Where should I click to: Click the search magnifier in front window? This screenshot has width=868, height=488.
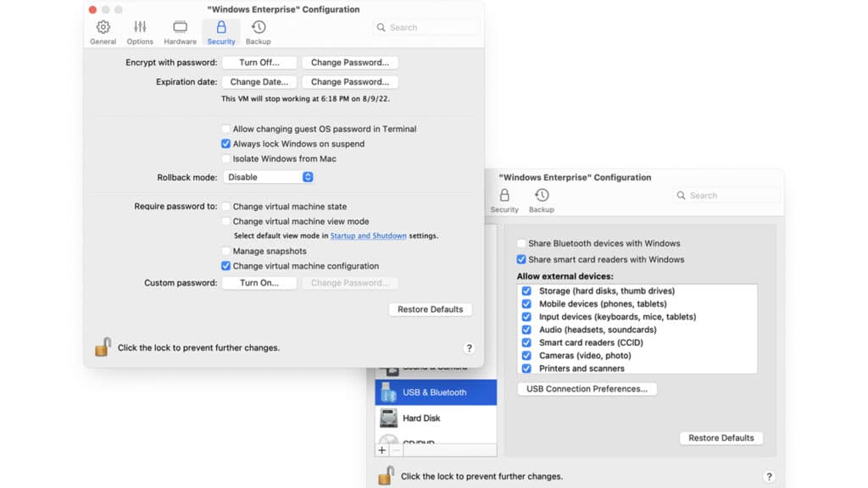pyautogui.click(x=381, y=27)
